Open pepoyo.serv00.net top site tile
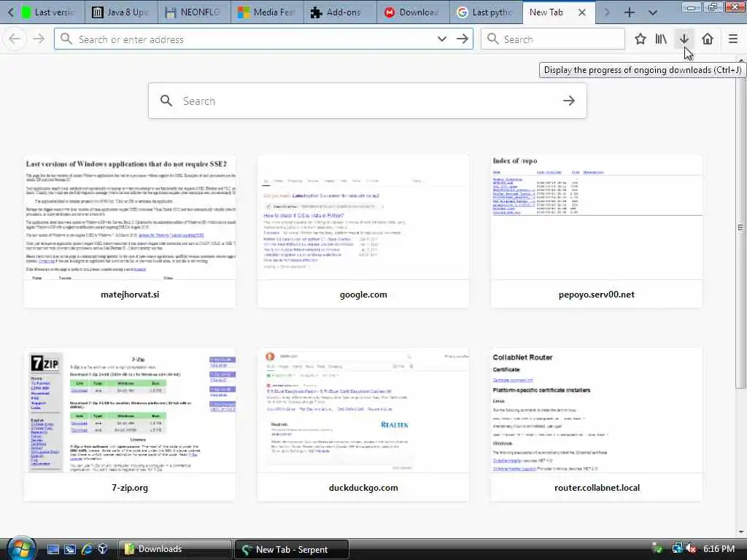This screenshot has width=747, height=560. coord(597,231)
